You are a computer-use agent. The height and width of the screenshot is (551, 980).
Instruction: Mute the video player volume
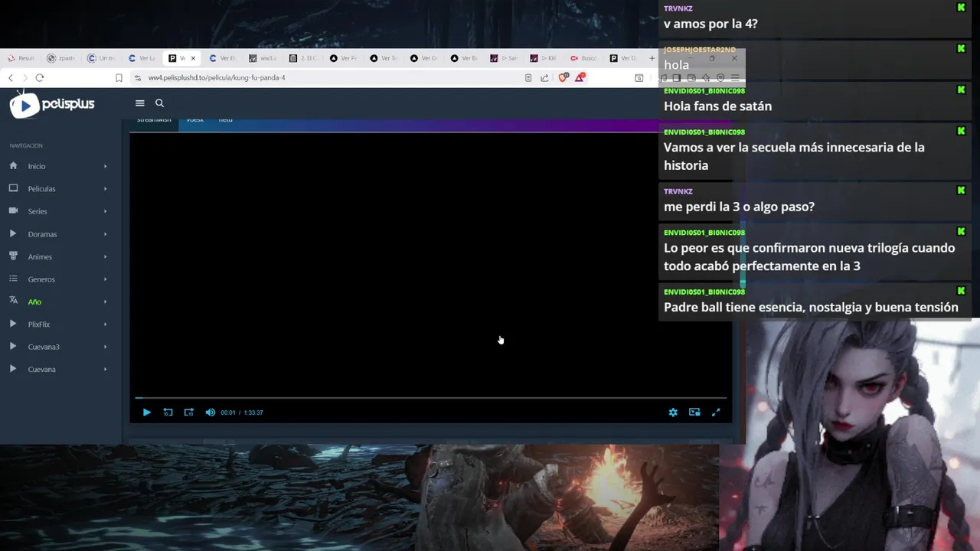pyautogui.click(x=210, y=412)
